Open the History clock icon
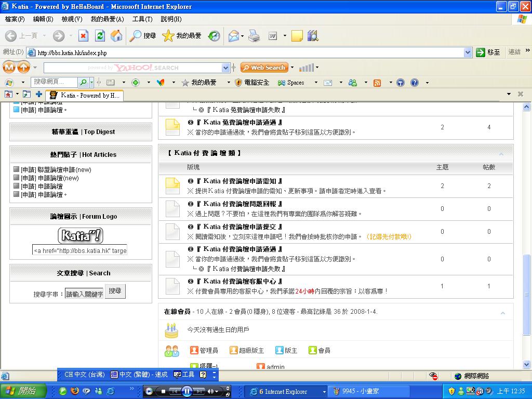Screen dimensions: 532x399 [x=214, y=36]
